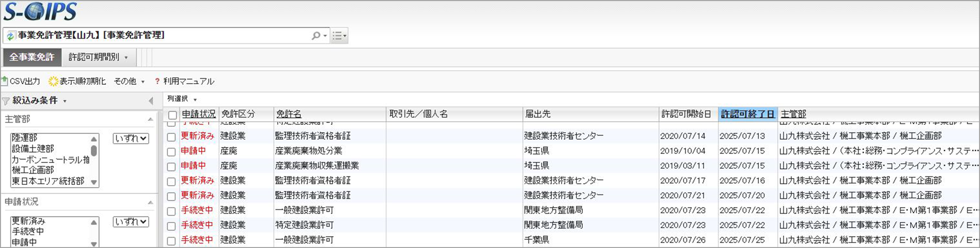The image size is (980, 248).
Task: Open the search magnifier in title box
Action: 316,36
